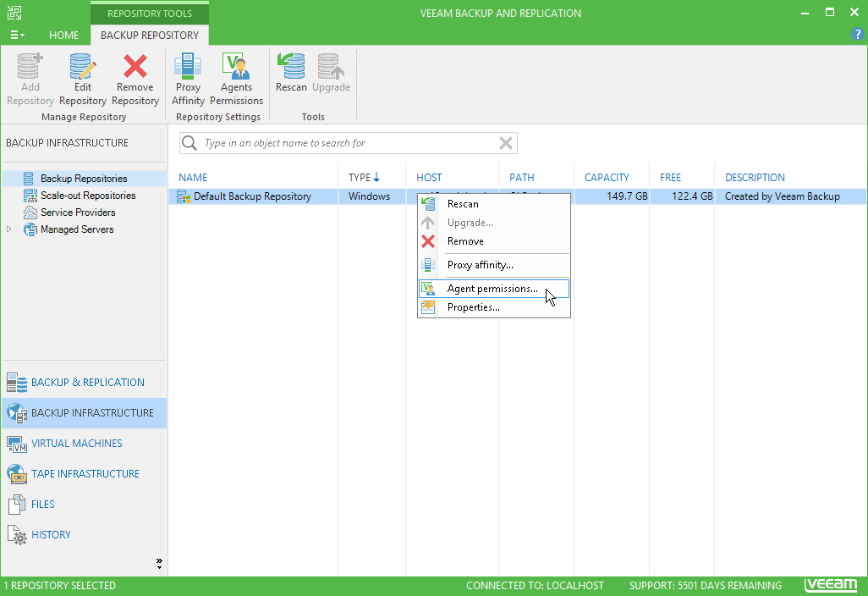
Task: Click the 1 Repository Selected status text
Action: click(60, 586)
